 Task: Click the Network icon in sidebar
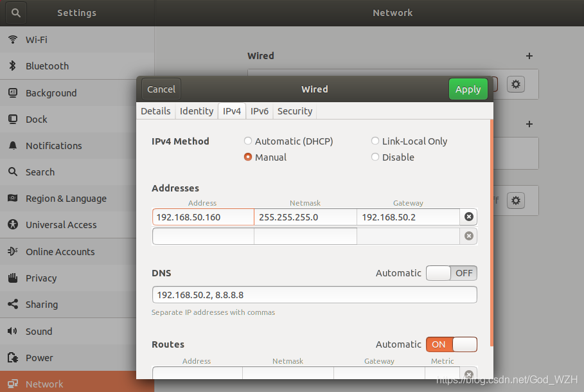pos(13,384)
